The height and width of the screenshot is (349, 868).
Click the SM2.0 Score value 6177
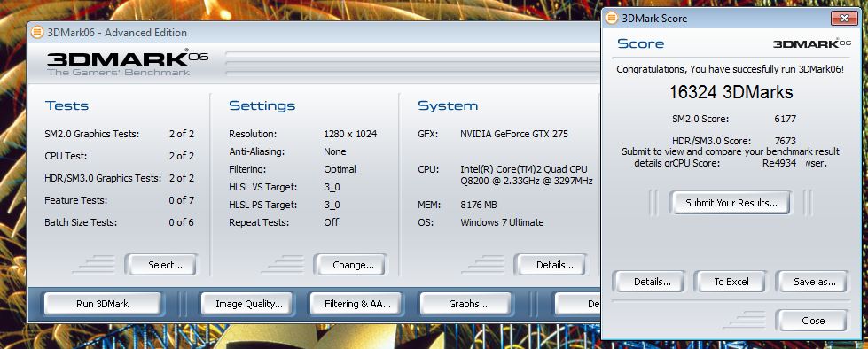pyautogui.click(x=785, y=119)
